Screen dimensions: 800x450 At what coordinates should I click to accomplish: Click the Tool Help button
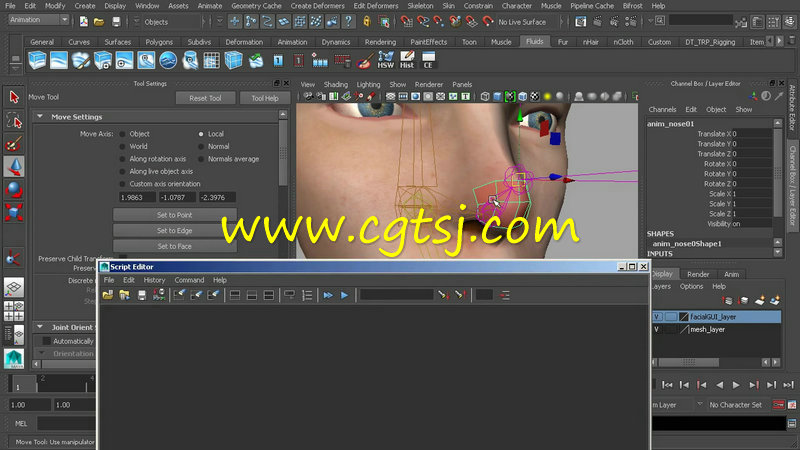click(264, 98)
